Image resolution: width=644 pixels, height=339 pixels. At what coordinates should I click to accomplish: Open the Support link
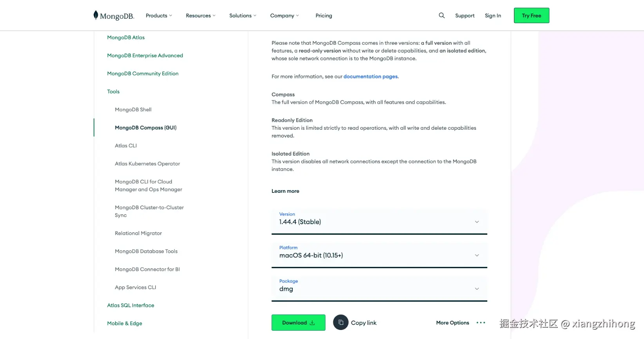click(x=465, y=16)
